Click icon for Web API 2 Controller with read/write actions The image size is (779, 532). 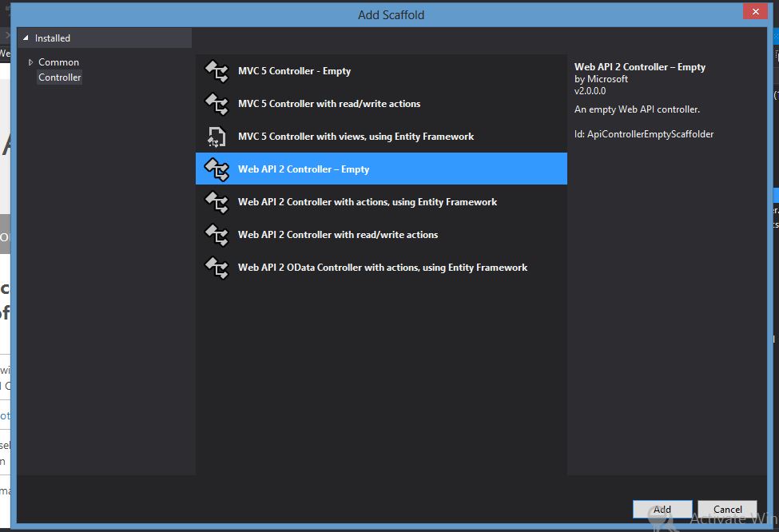pyautogui.click(x=217, y=235)
